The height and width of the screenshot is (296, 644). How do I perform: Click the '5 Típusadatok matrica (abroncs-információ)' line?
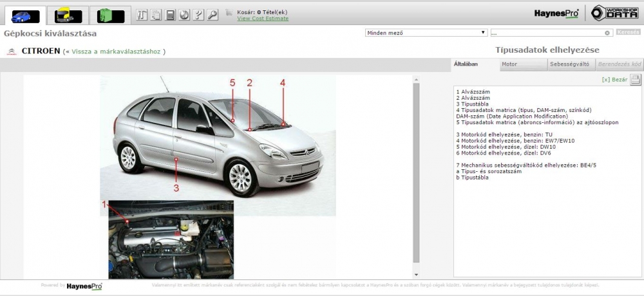[537, 123]
